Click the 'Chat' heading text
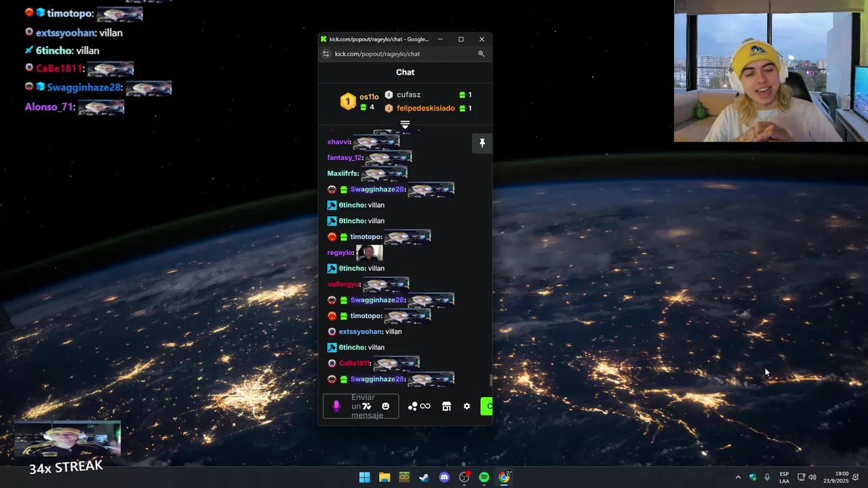The width and height of the screenshot is (868, 488). (406, 72)
